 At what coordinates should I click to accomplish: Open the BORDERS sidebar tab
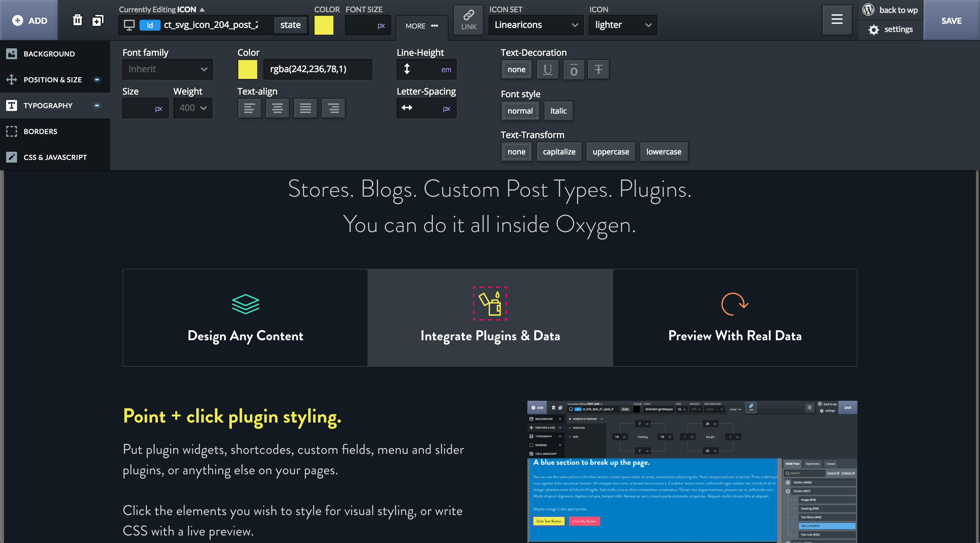(40, 132)
